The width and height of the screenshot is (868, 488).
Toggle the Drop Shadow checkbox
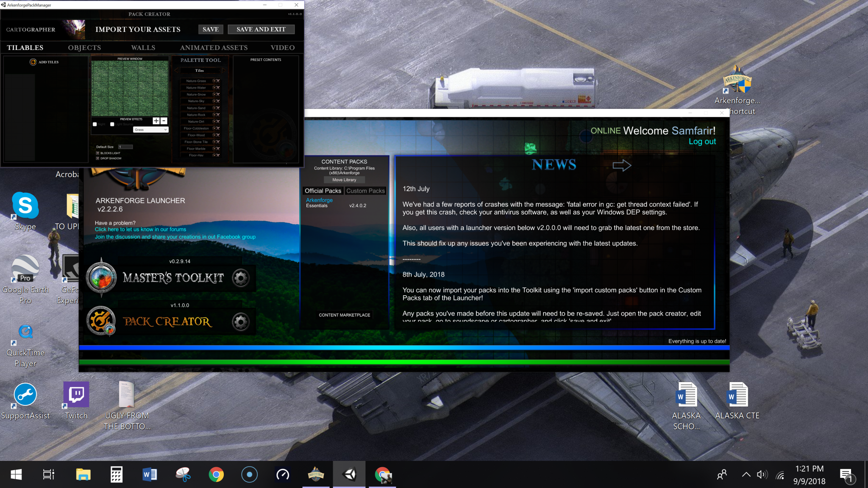click(x=97, y=158)
